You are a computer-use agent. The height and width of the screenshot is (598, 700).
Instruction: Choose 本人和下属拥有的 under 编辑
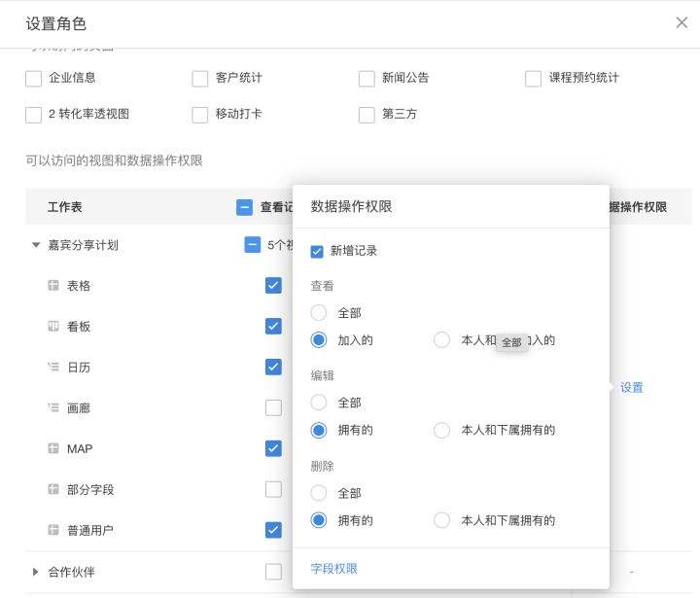(442, 430)
